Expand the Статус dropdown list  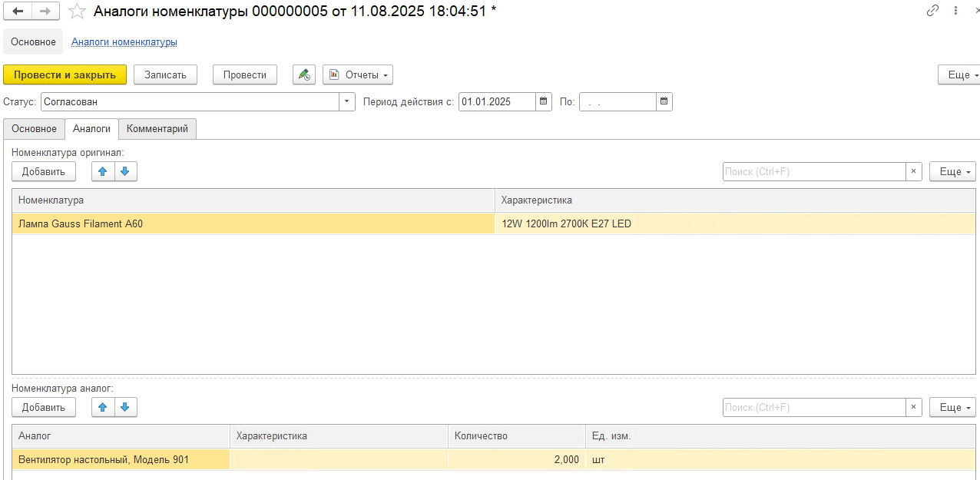(x=347, y=101)
